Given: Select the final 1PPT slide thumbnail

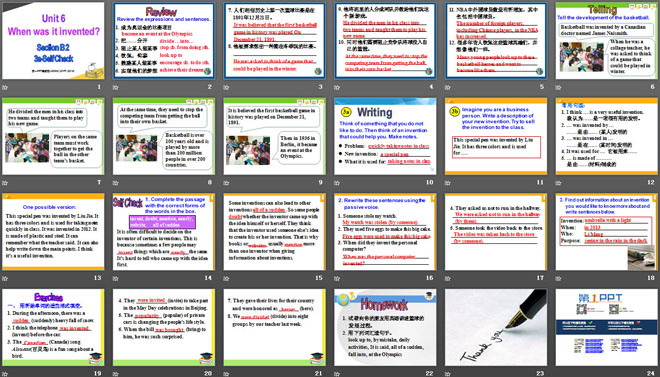Looking at the screenshot, I should [607, 327].
